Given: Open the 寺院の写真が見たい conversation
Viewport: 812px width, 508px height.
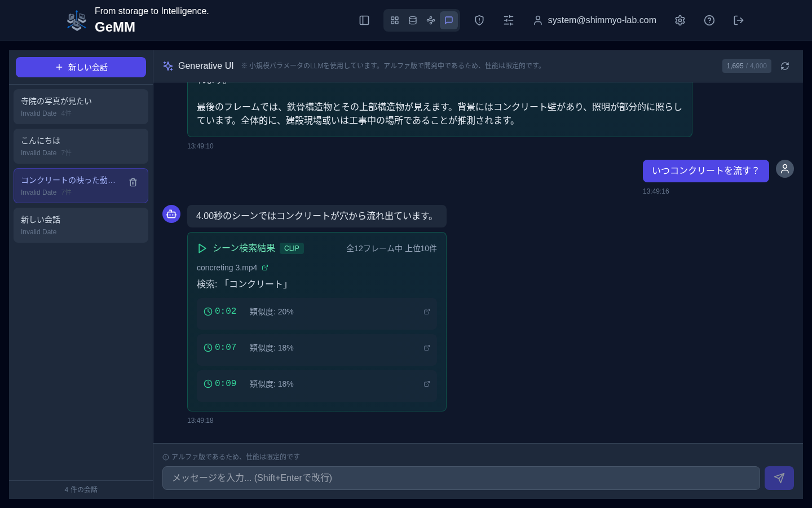Looking at the screenshot, I should 81,106.
